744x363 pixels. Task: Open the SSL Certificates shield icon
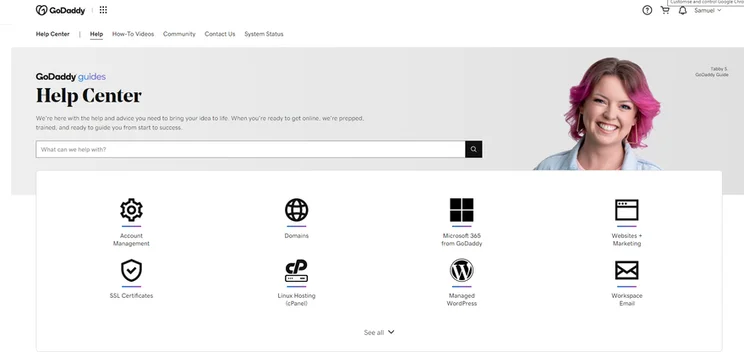(x=131, y=270)
